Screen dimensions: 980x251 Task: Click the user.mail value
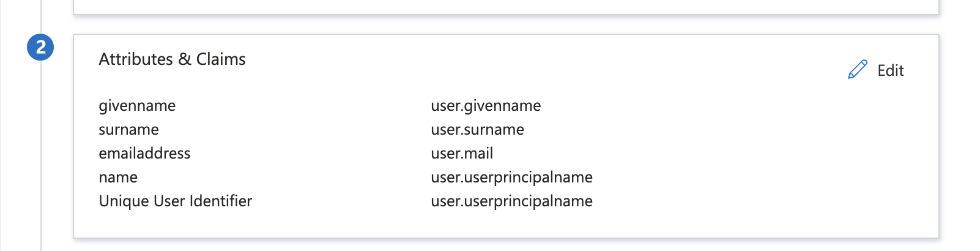462,153
